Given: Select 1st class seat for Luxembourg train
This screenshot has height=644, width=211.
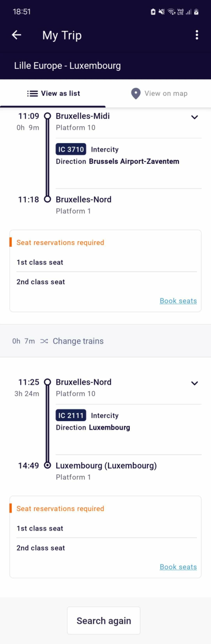Looking at the screenshot, I should click(x=40, y=528).
